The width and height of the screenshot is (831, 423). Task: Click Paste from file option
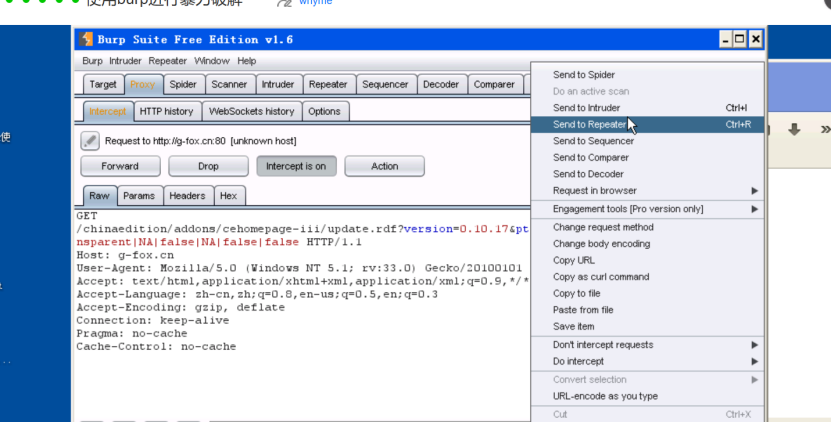pyautogui.click(x=648, y=309)
